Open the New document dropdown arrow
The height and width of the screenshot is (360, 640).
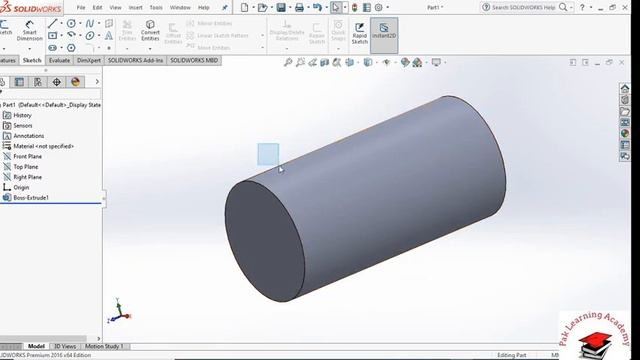(253, 7)
